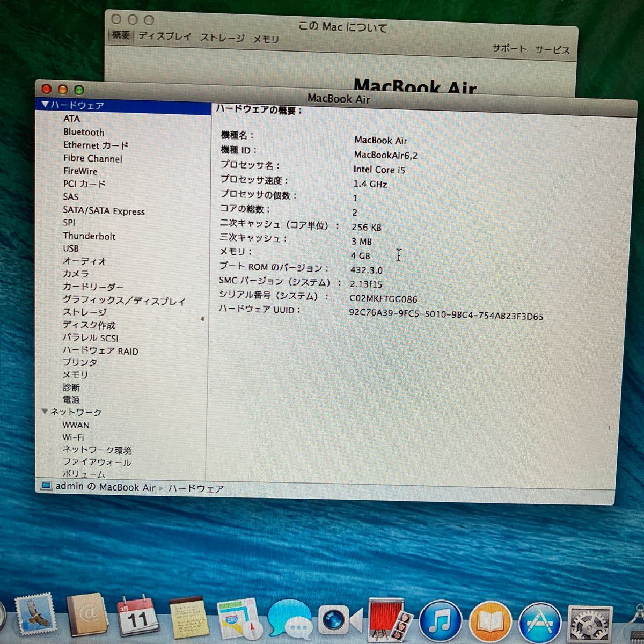The width and height of the screenshot is (644, 644).
Task: Open the Maps app in the Dock
Action: coord(239,620)
